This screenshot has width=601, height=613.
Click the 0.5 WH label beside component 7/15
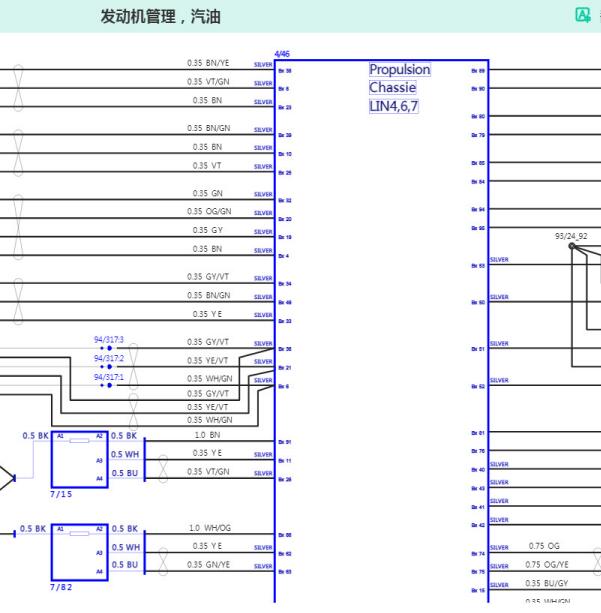[x=125, y=455]
